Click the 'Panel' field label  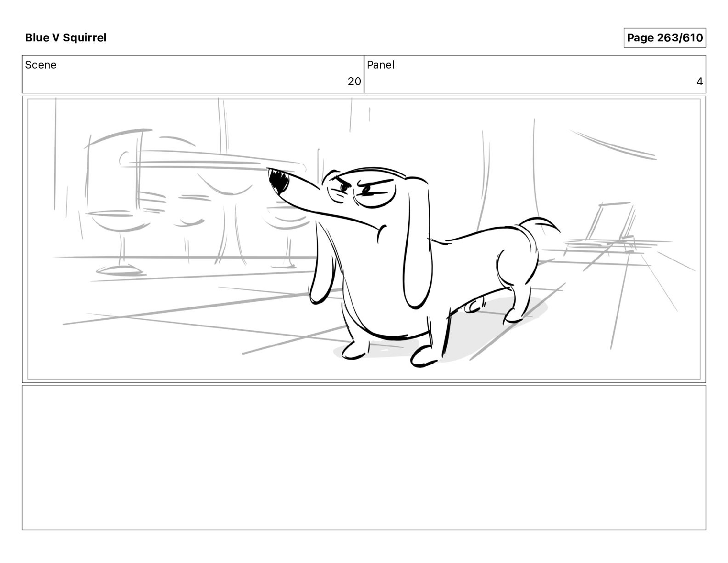381,65
